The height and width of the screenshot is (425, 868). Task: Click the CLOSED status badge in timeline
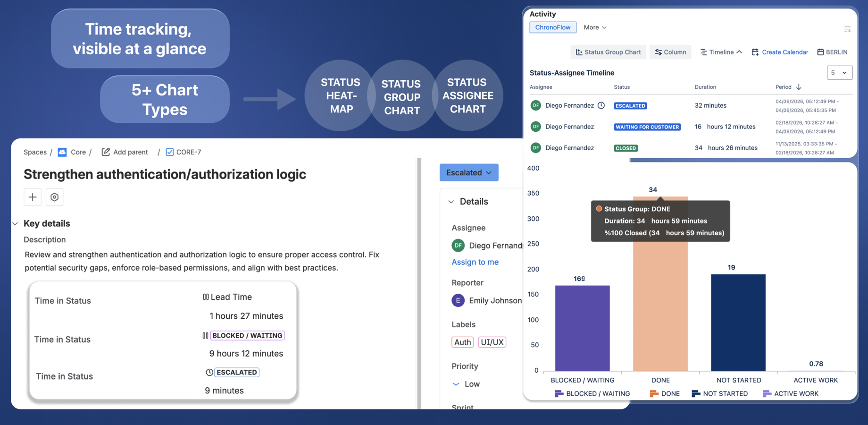coord(626,148)
